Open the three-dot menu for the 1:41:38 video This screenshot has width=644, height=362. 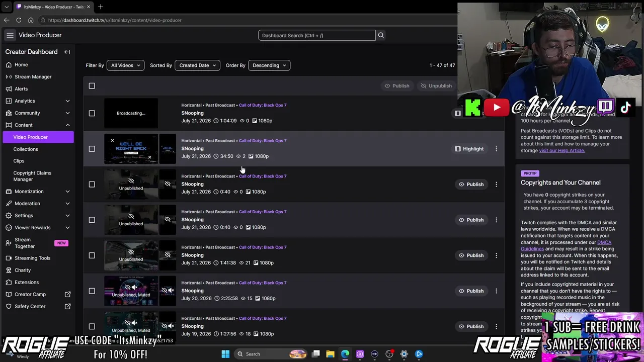point(496,255)
